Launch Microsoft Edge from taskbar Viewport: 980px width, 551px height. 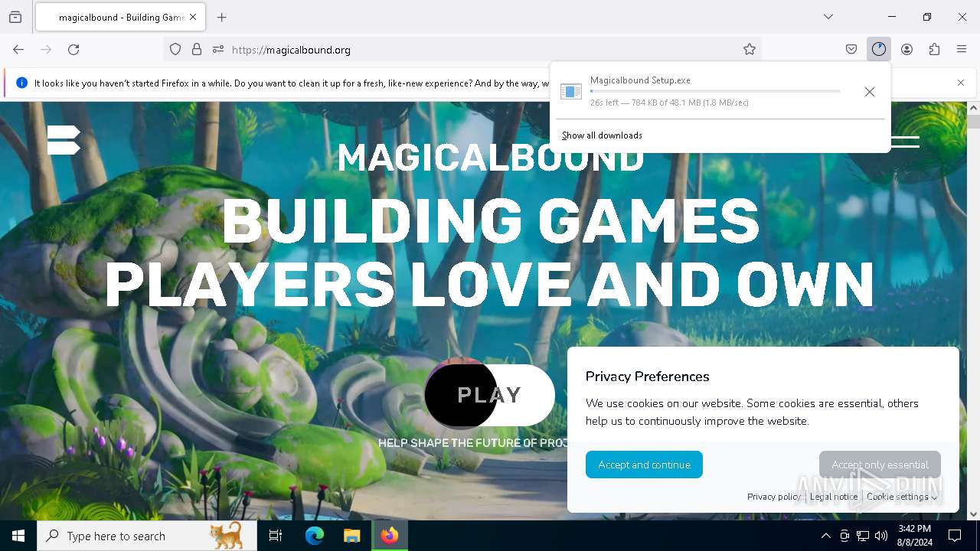click(x=315, y=536)
